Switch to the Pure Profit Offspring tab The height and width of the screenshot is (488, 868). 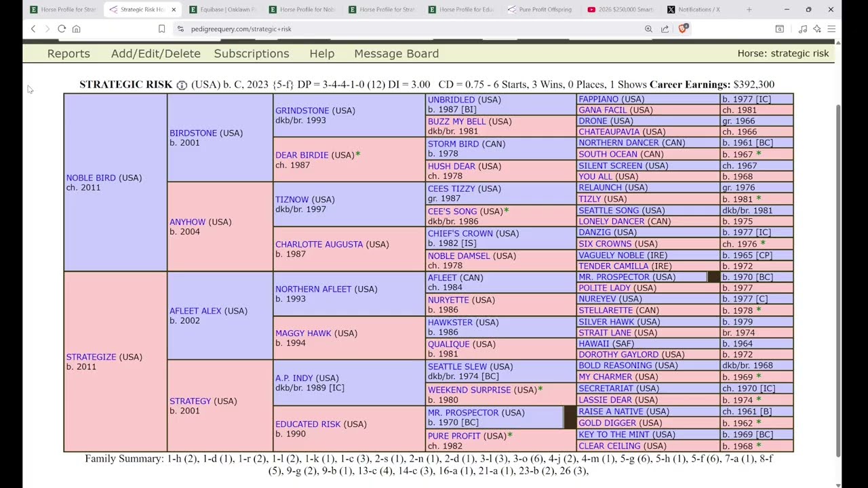[540, 9]
